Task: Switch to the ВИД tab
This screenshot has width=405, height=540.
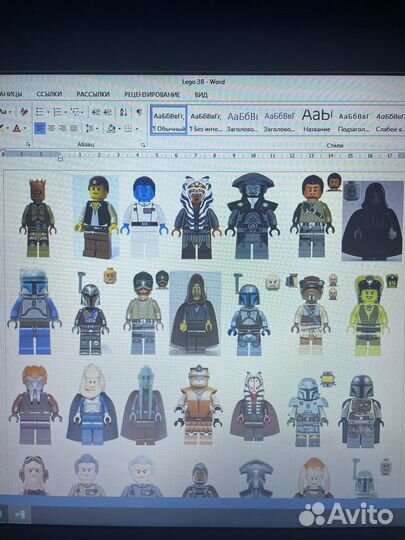Action: [x=201, y=95]
